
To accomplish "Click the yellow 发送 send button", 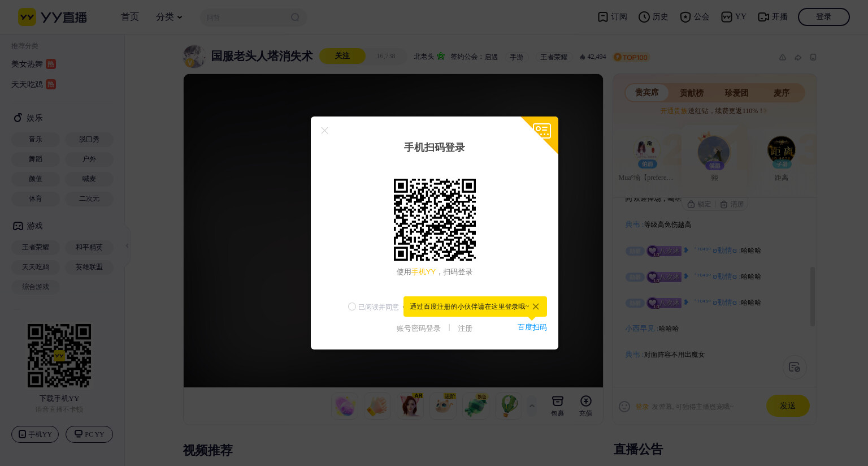I will [x=788, y=405].
